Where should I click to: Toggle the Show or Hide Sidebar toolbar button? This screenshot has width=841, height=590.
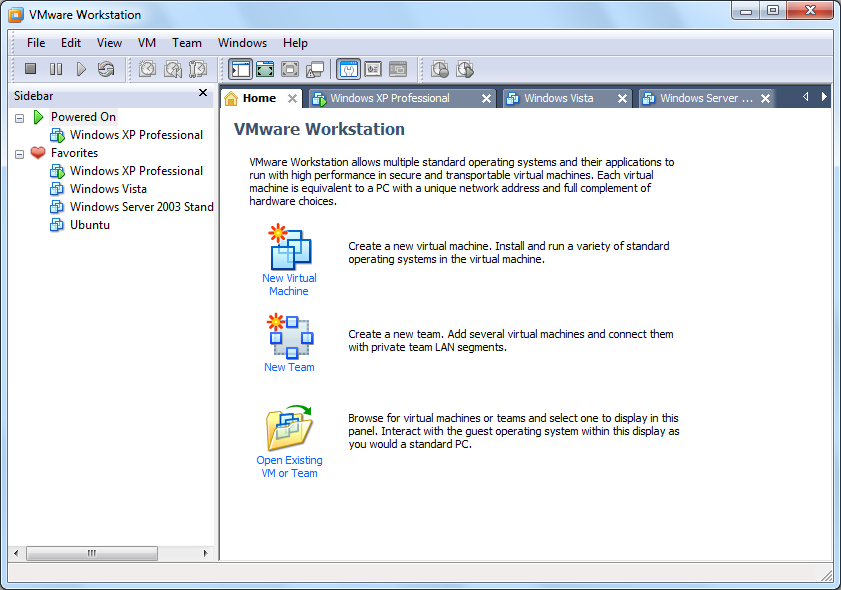click(x=240, y=69)
